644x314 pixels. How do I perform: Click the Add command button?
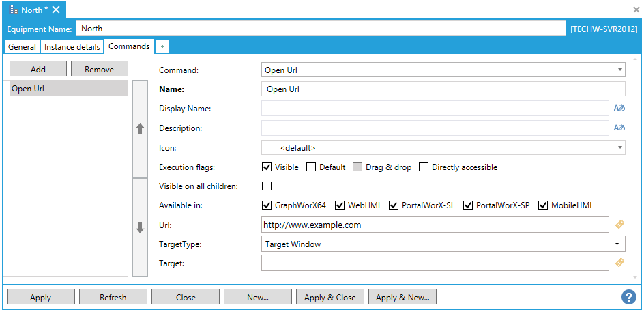(x=38, y=69)
